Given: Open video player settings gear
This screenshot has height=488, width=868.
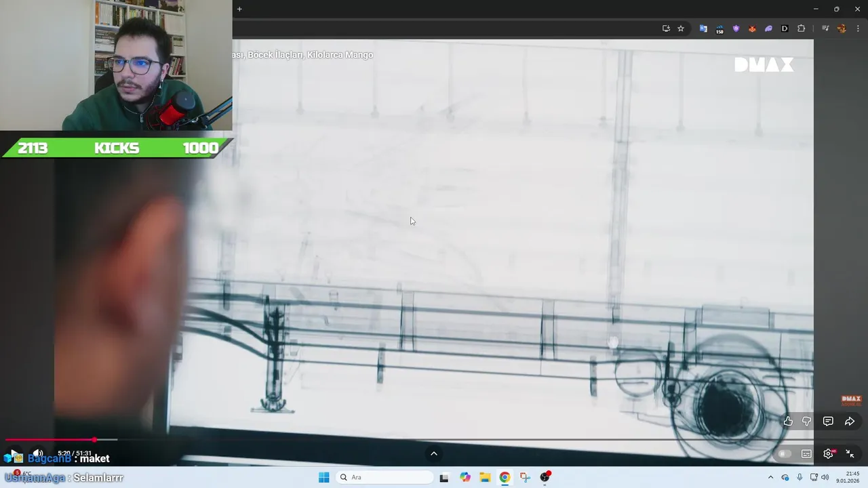Looking at the screenshot, I should (x=828, y=453).
